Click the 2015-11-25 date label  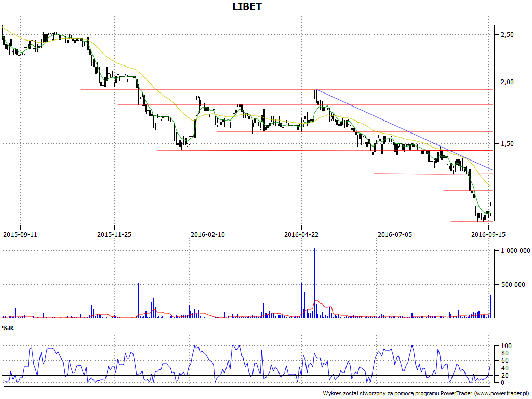pyautogui.click(x=114, y=234)
